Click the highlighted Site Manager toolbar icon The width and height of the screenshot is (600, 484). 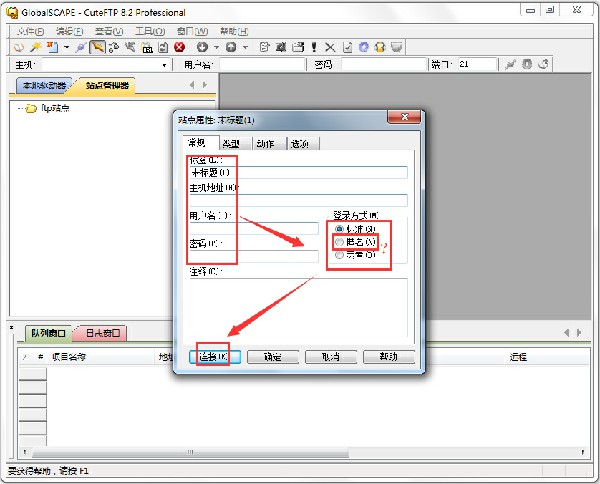(x=98, y=47)
